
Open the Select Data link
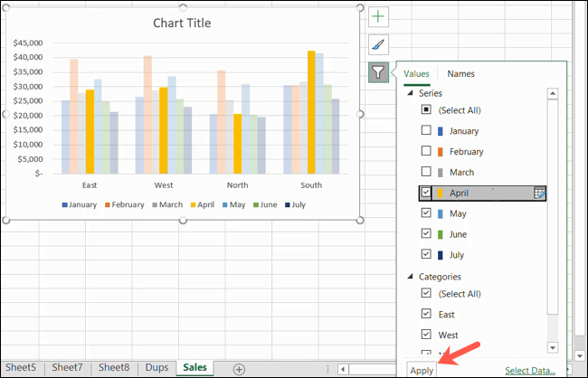[x=530, y=371]
